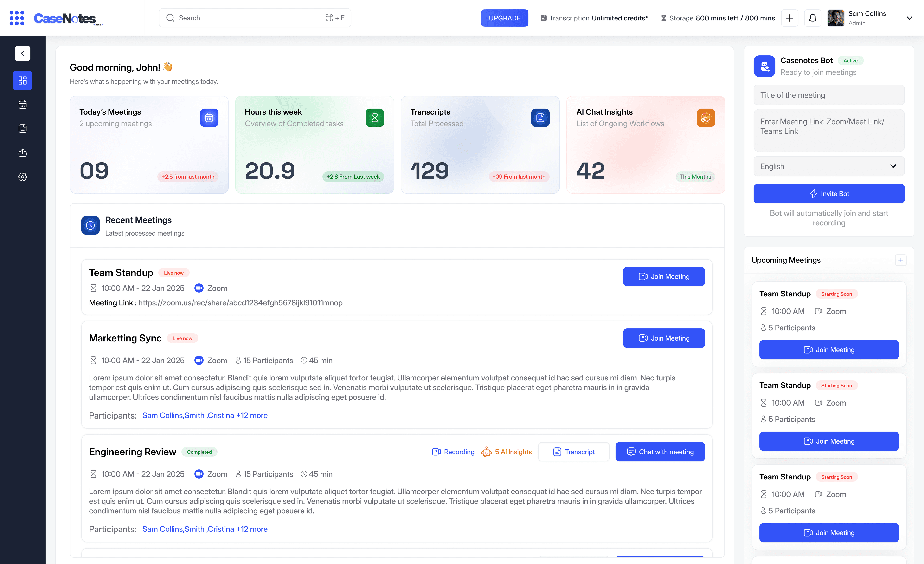This screenshot has width=924, height=564.
Task: Join the Marketting Sync meeting
Action: pyautogui.click(x=663, y=338)
